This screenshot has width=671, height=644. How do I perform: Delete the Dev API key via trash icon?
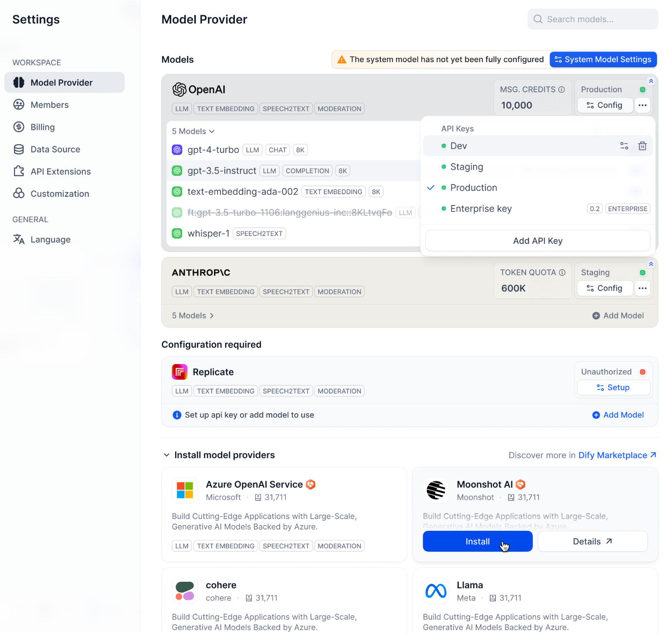tap(642, 146)
